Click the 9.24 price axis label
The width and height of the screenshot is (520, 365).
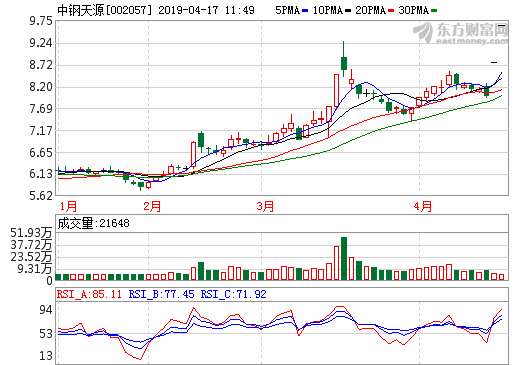click(x=41, y=43)
